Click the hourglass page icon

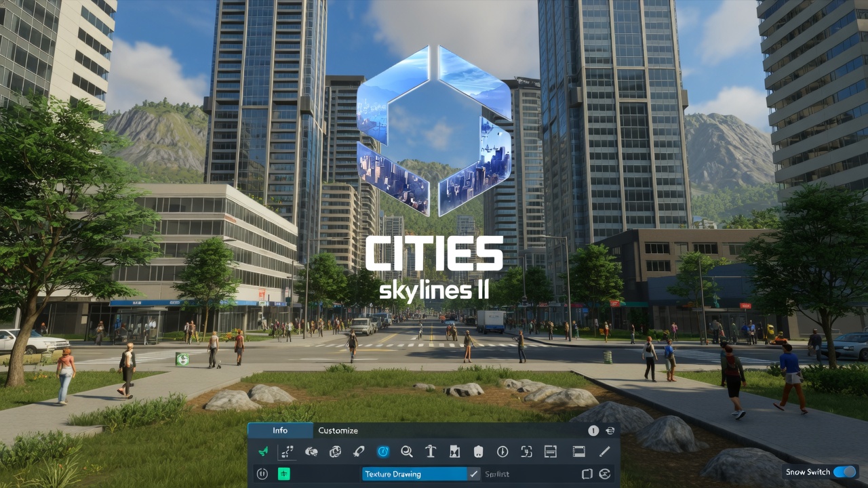[x=454, y=451]
